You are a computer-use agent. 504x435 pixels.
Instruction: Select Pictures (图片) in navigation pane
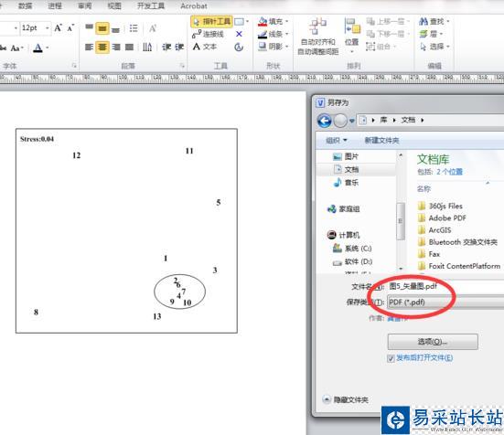pos(346,156)
